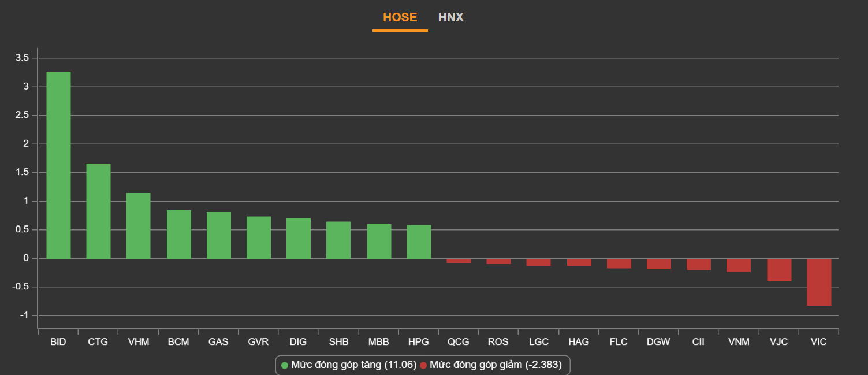Click the MBB green bar
The image size is (868, 375).
pos(379,242)
